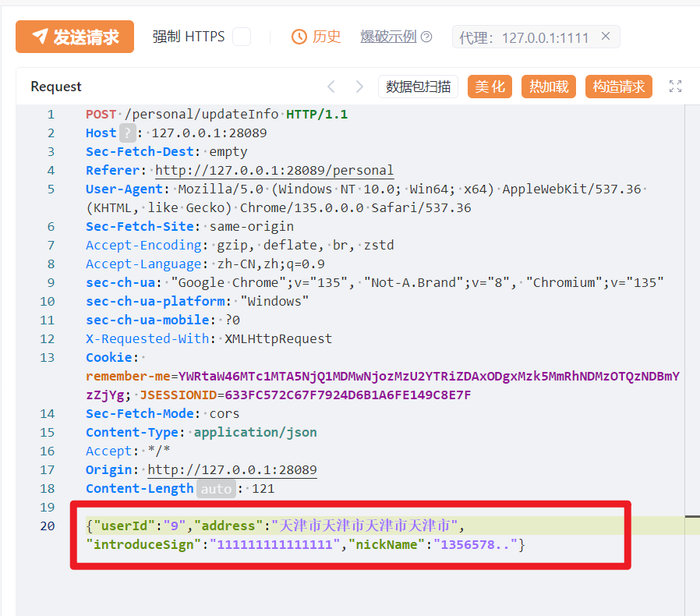
Task: Click the question mark badge next to Host
Action: coord(127,133)
